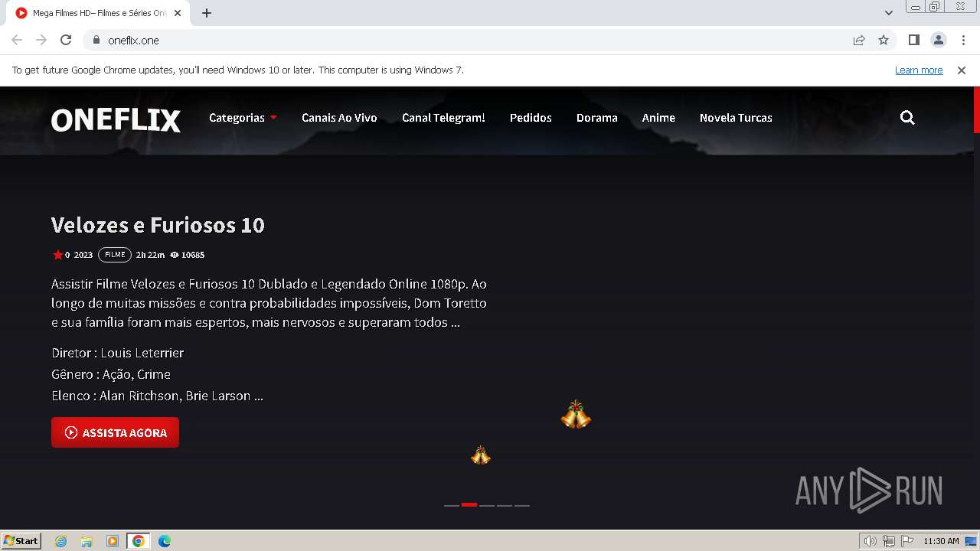This screenshot has height=551, width=980.
Task: Click the share page icon in address bar
Action: coord(859,40)
